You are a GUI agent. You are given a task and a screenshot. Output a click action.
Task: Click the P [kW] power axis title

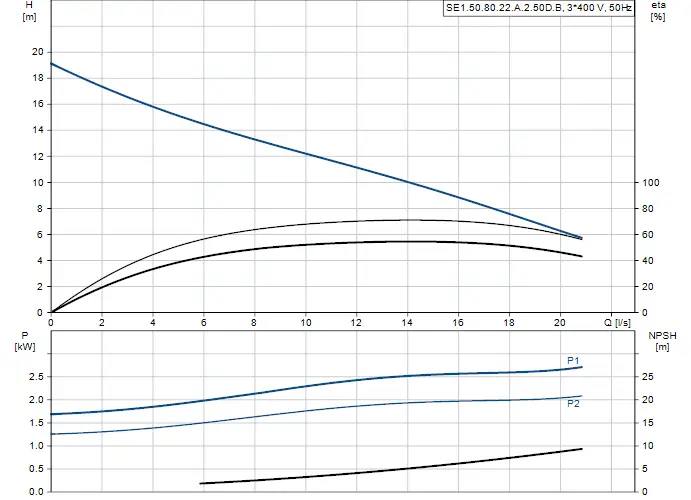pyautogui.click(x=25, y=341)
